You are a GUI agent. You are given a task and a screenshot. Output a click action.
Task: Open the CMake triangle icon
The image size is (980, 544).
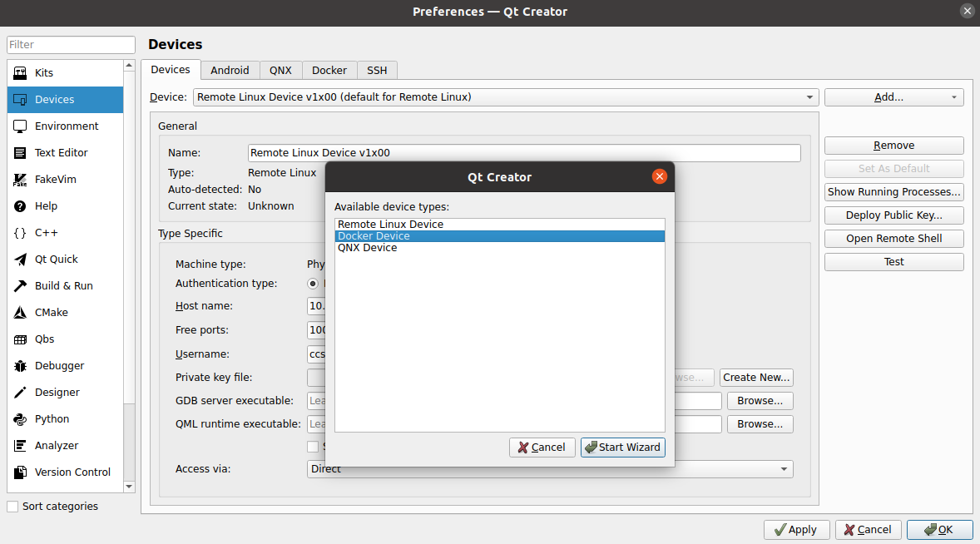(x=21, y=313)
